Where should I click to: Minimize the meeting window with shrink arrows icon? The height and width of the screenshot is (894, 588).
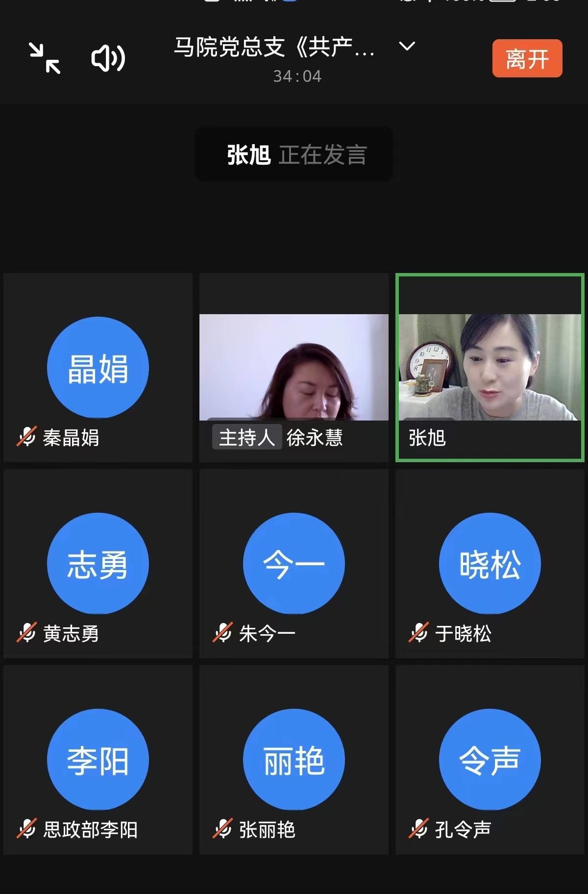[x=45, y=58]
